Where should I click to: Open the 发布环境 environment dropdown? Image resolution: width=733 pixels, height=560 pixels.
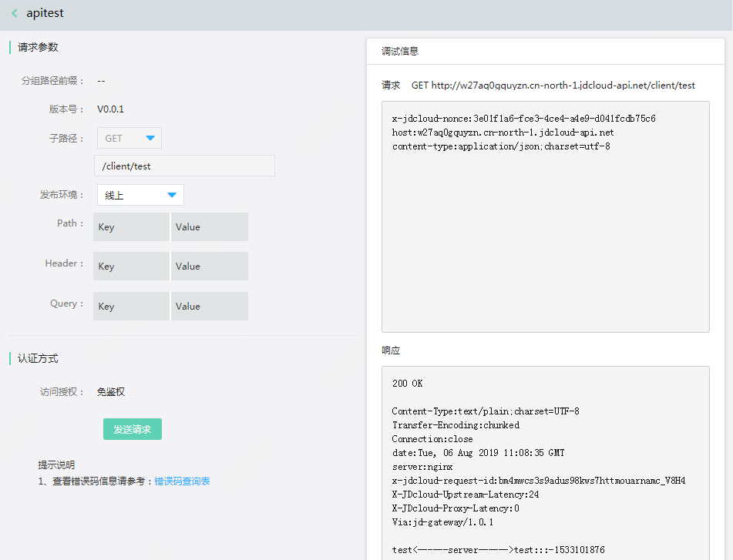pyautogui.click(x=140, y=195)
